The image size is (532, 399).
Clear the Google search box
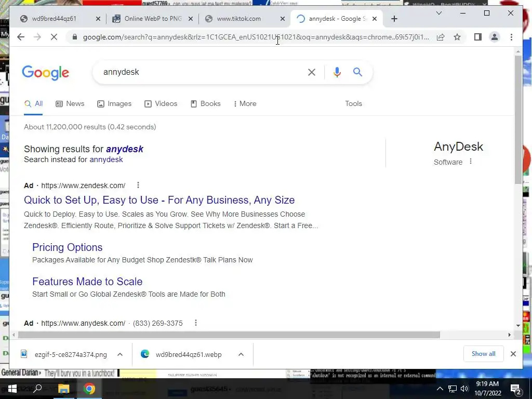[312, 72]
